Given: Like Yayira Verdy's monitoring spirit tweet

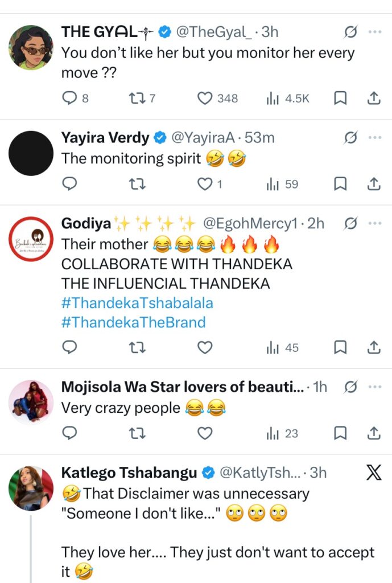Looking at the screenshot, I should coord(204,184).
